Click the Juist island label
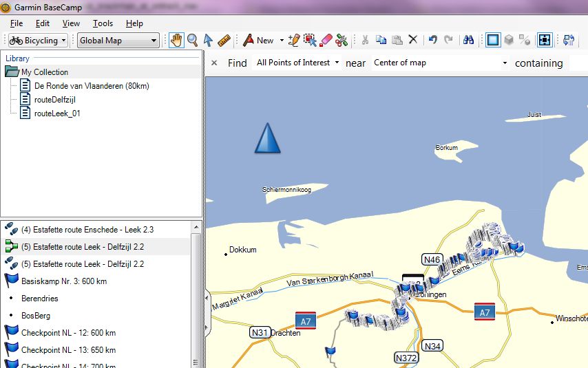The image size is (588, 368). 534,115
